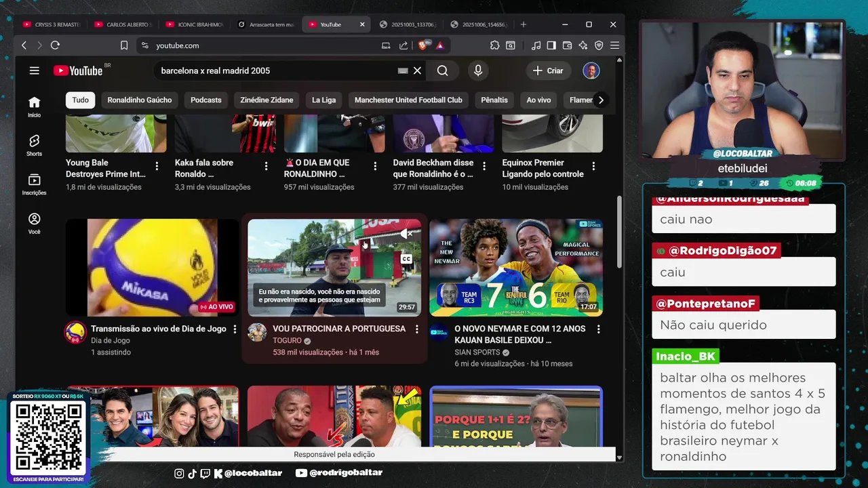Switch to ICONIC IBRAHIMOV tab
The height and width of the screenshot is (488, 868).
195,24
